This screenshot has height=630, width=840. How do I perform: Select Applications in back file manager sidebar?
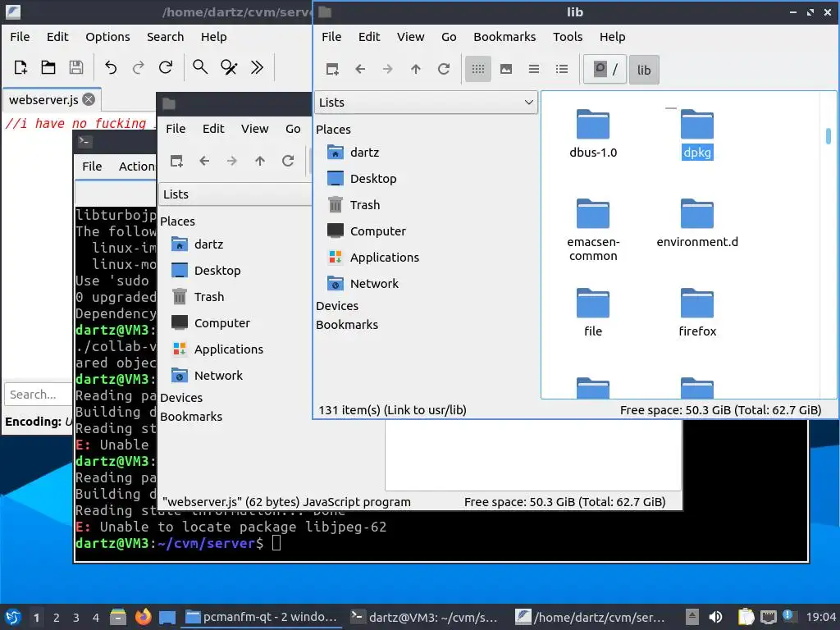217,349
